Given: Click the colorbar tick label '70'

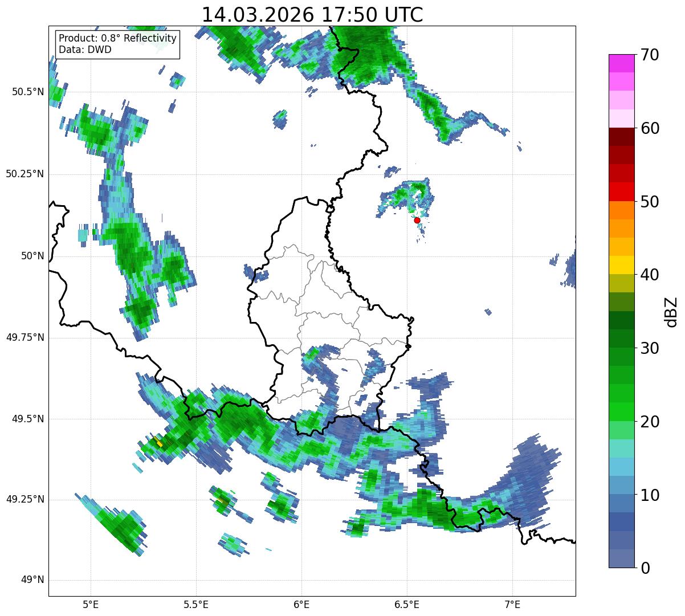Looking at the screenshot, I should [x=650, y=55].
